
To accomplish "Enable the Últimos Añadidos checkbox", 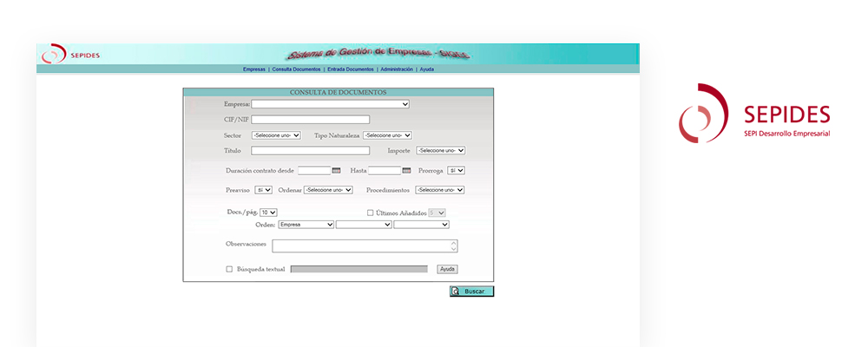I will click(371, 213).
